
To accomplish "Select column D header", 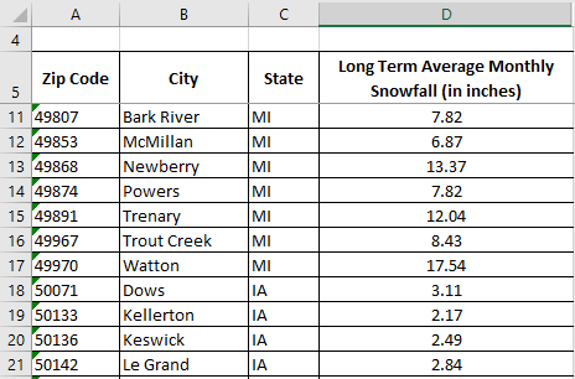I will (x=446, y=14).
